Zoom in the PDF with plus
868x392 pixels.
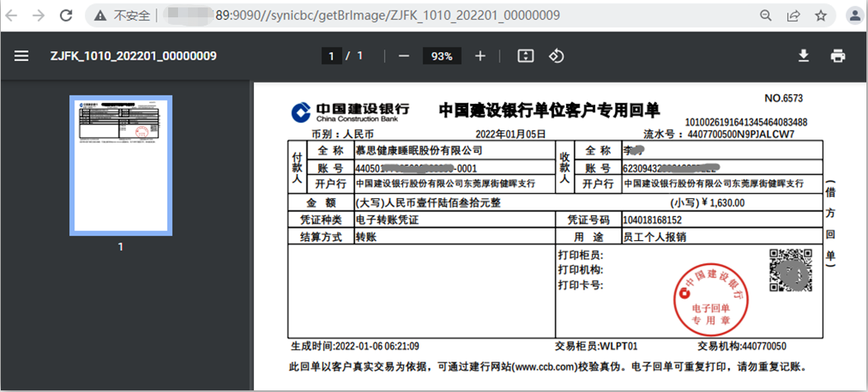click(x=480, y=56)
